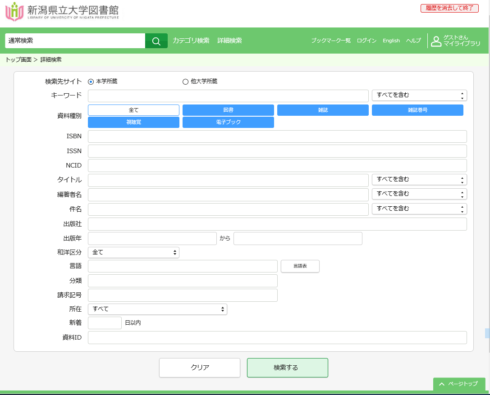Viewport: 490px width, 395px height.
Task: Open the ブックマーク一覧 link
Action: coord(331,41)
